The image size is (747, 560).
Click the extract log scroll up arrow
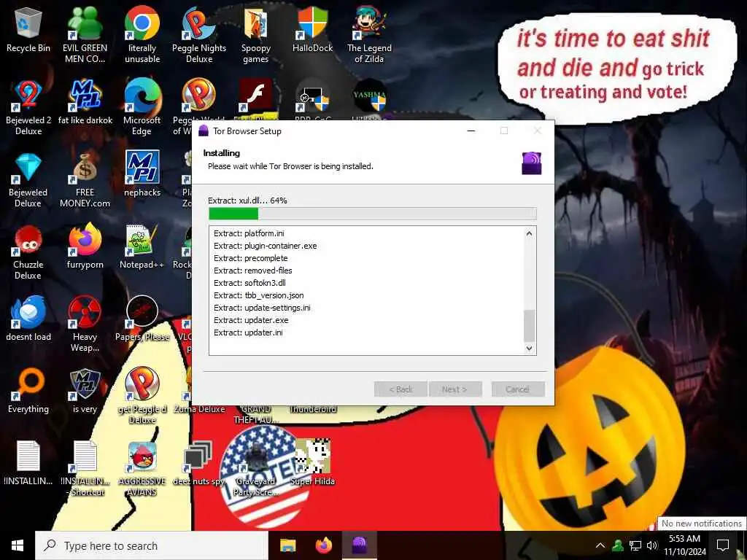[530, 233]
